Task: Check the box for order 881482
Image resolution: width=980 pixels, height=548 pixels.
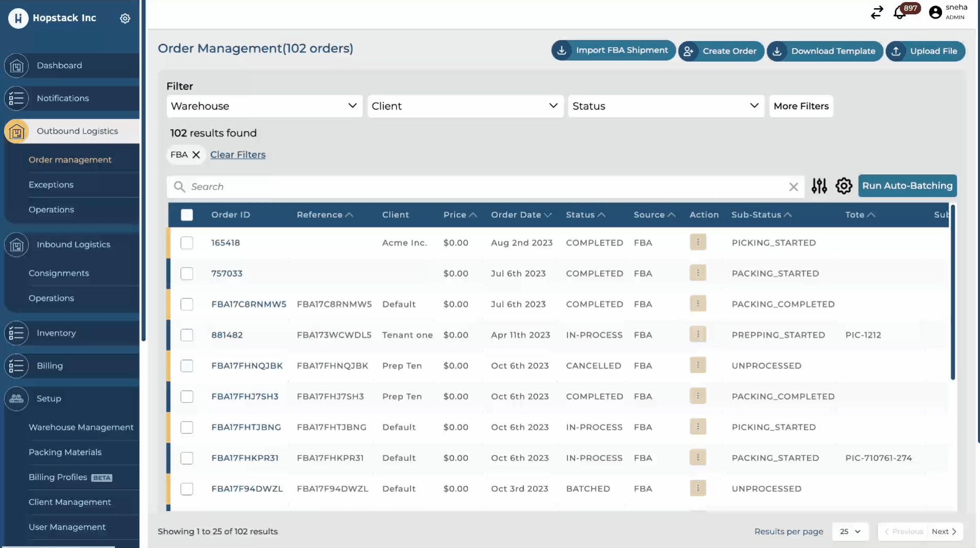Action: [187, 335]
